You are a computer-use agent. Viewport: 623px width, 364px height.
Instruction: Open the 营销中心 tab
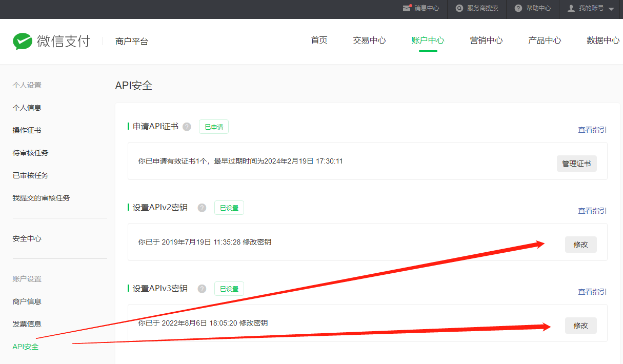(486, 41)
